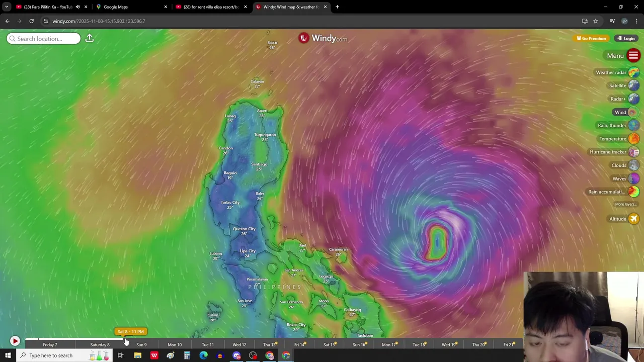
Task: Close the Google Maps tab
Action: coord(166,7)
